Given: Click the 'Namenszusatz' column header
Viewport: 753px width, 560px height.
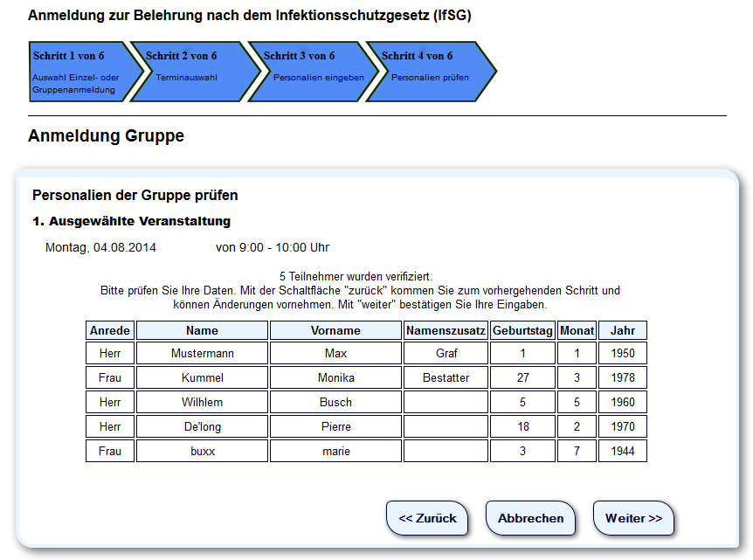Looking at the screenshot, I should coord(446,331).
